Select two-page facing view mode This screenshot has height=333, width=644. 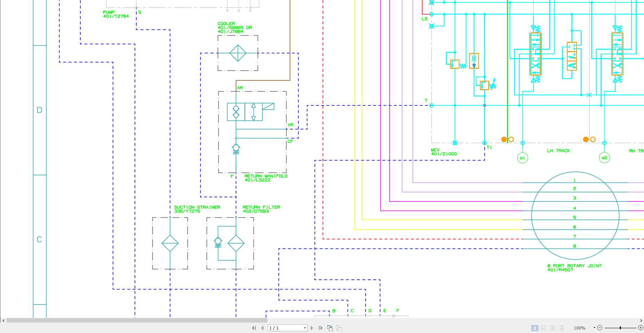(553, 328)
